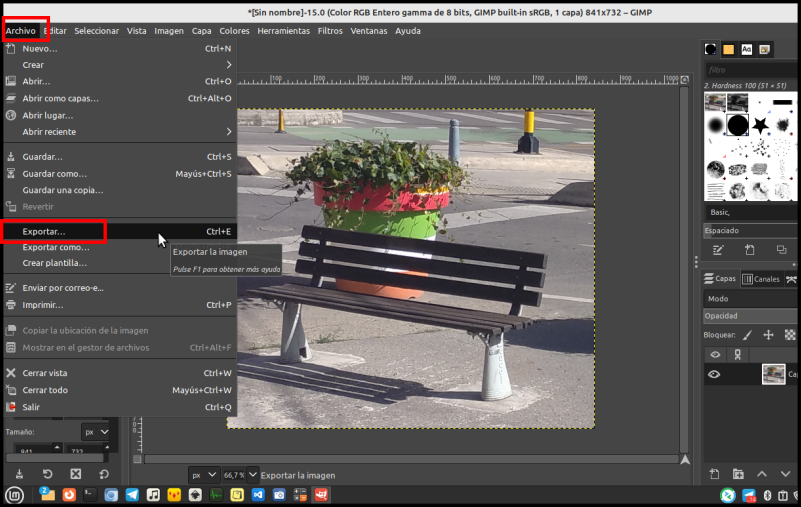Screen dimensions: 801x507
Task: Choose Guardar... from the menu
Action: click(120, 157)
